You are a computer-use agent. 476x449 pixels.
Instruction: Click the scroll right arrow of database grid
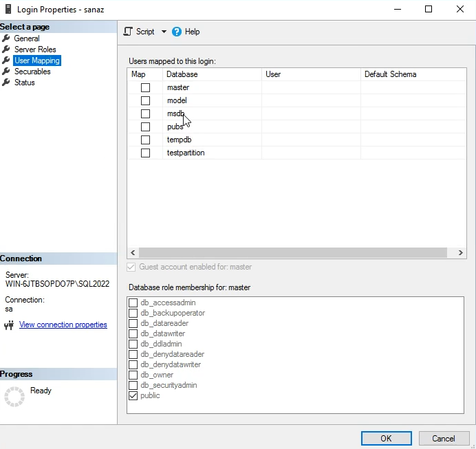(x=460, y=252)
